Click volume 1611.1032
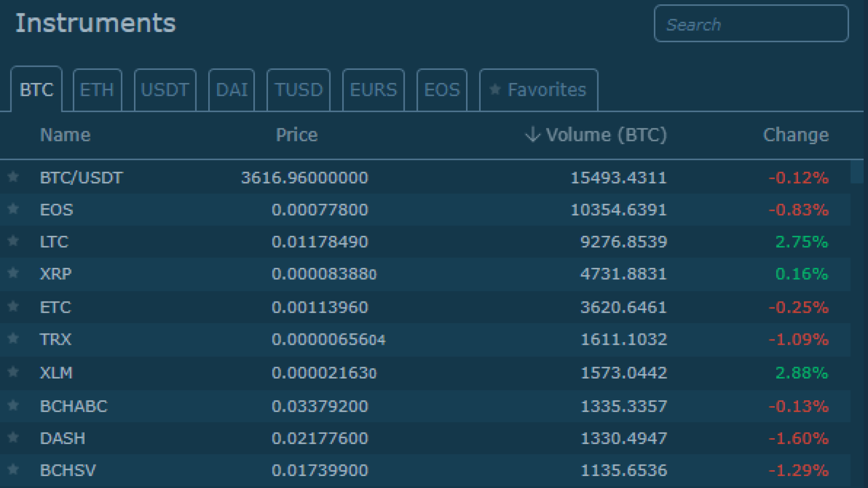This screenshot has width=868, height=488. coord(624,339)
